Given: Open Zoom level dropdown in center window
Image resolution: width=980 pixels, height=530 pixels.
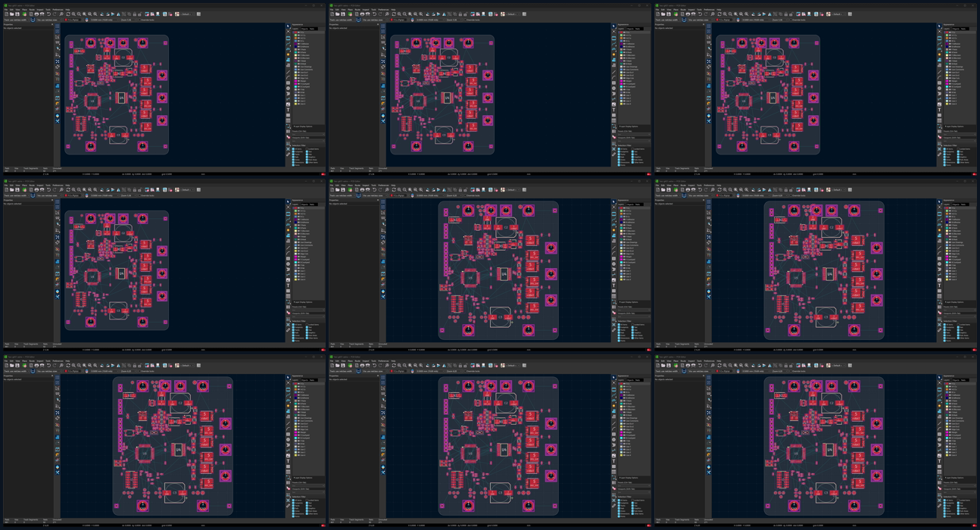Looking at the screenshot, I should point(454,195).
